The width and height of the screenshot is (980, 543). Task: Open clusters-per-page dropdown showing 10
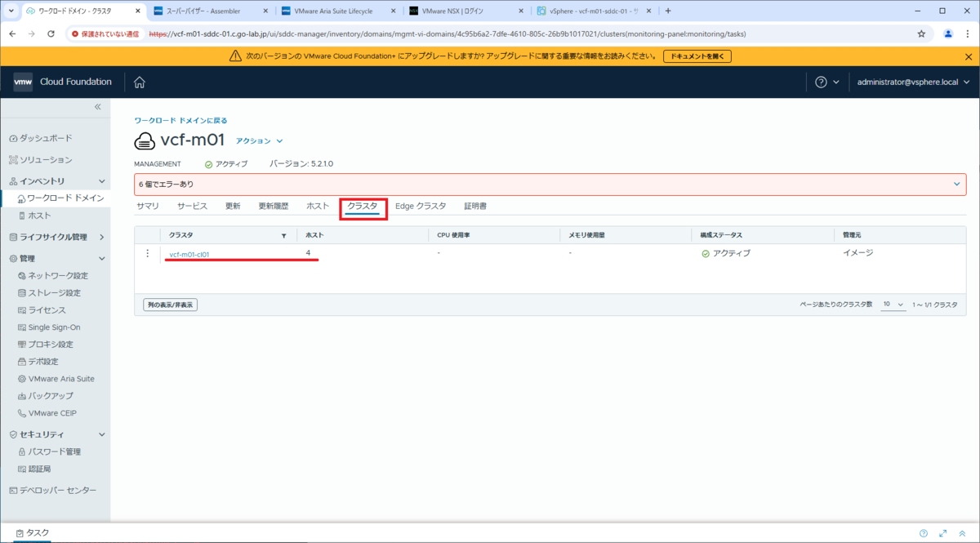click(x=893, y=304)
